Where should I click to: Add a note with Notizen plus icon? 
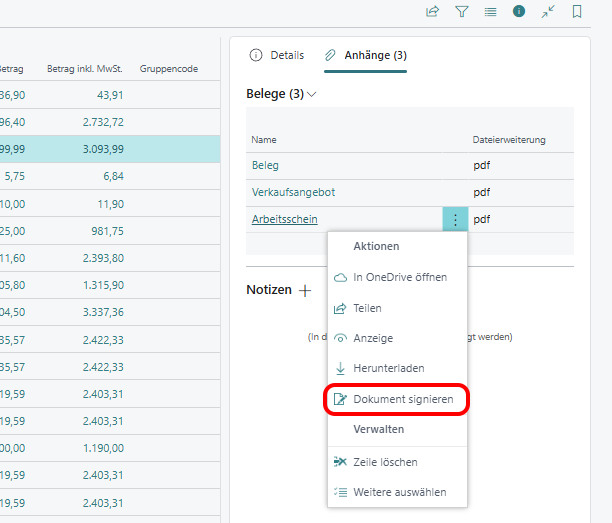[305, 290]
